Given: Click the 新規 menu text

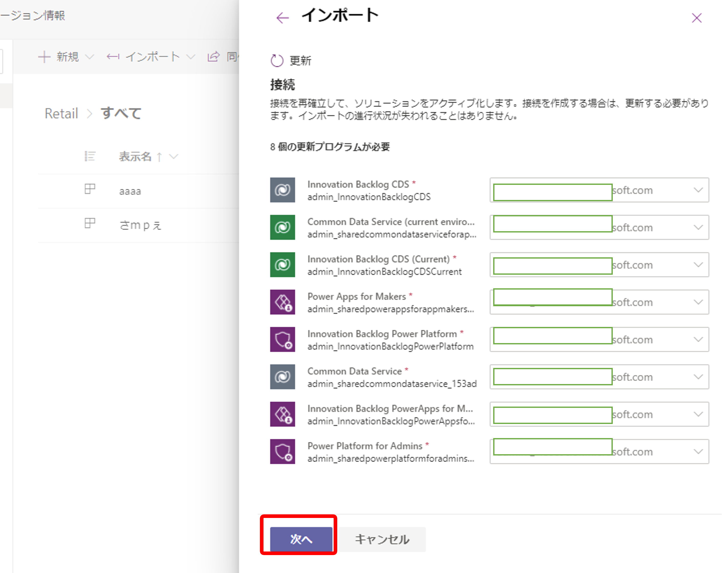Looking at the screenshot, I should pos(68,57).
